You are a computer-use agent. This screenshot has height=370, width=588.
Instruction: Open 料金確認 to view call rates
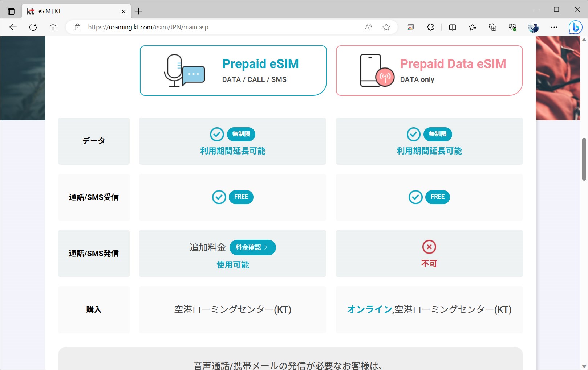point(252,247)
